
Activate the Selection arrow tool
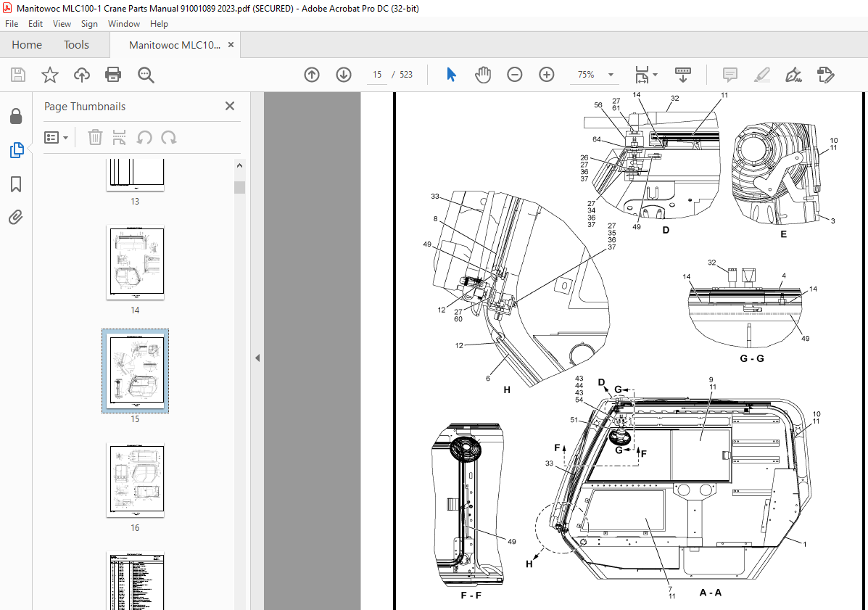pos(451,75)
